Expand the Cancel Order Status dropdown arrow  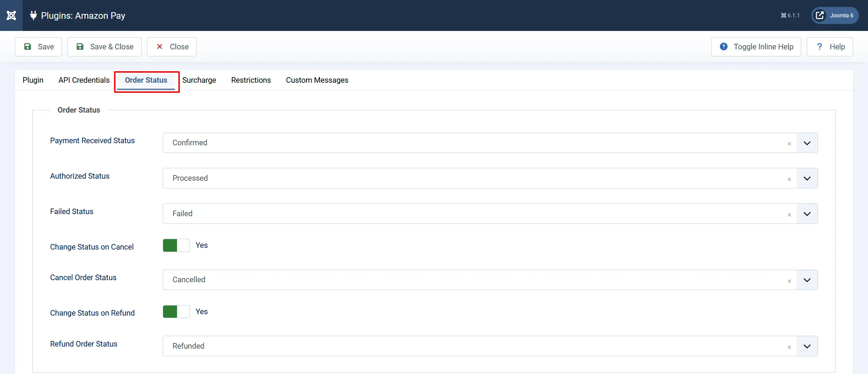[807, 280]
